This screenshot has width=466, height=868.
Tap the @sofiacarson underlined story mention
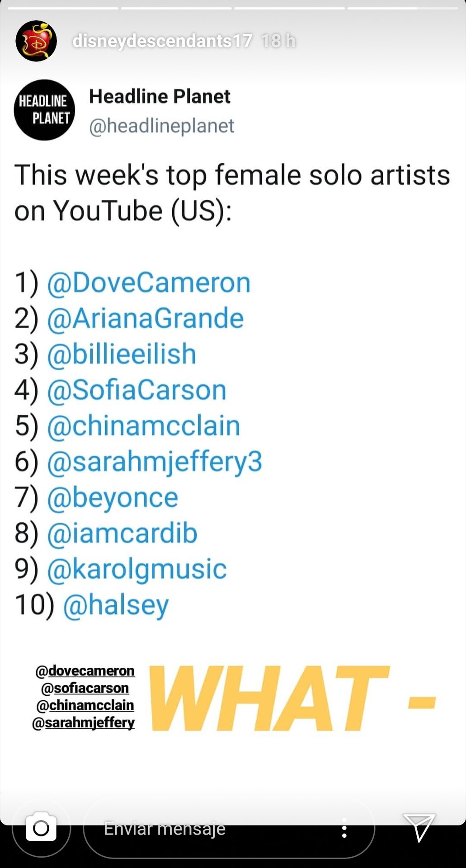[85, 688]
